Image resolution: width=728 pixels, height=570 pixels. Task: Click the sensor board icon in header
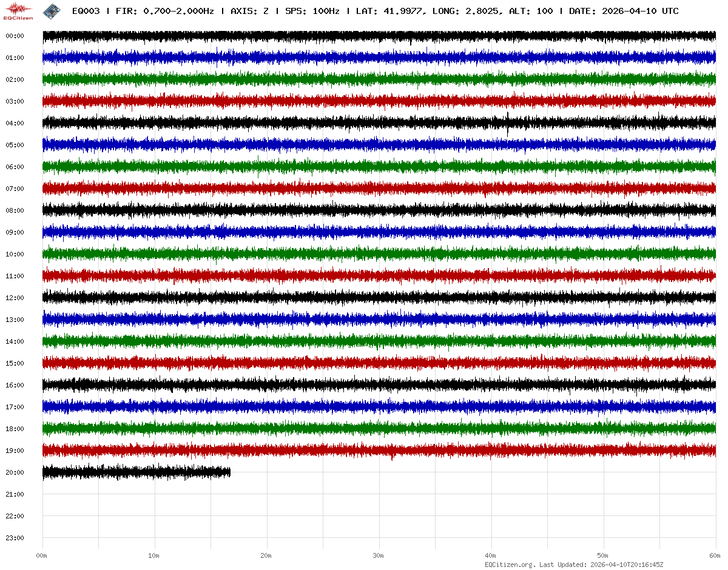click(52, 11)
